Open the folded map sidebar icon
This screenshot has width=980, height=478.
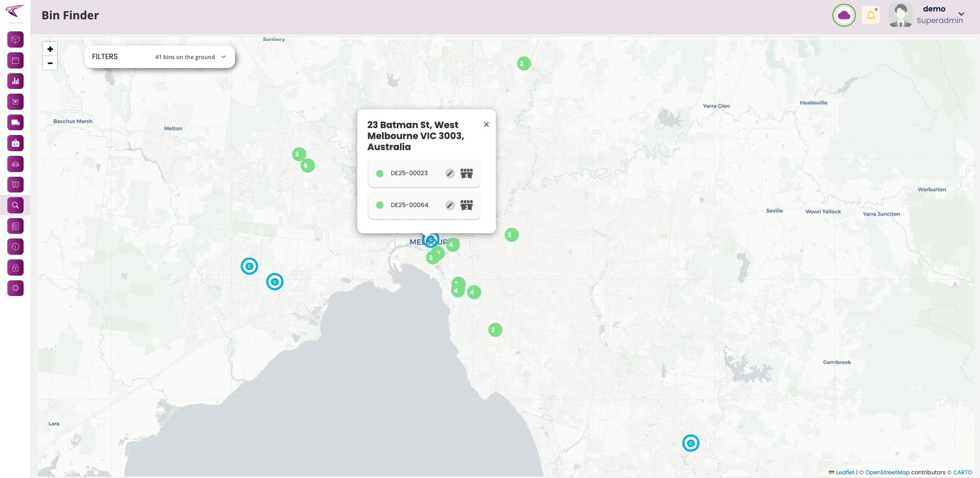15,185
